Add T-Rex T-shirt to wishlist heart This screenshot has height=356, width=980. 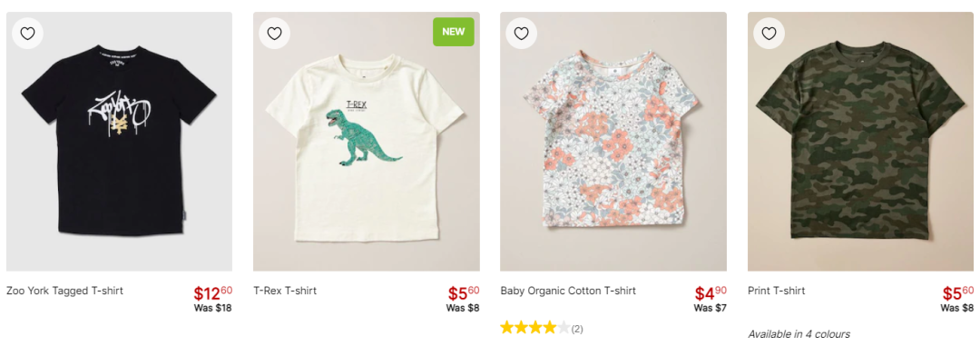[274, 34]
